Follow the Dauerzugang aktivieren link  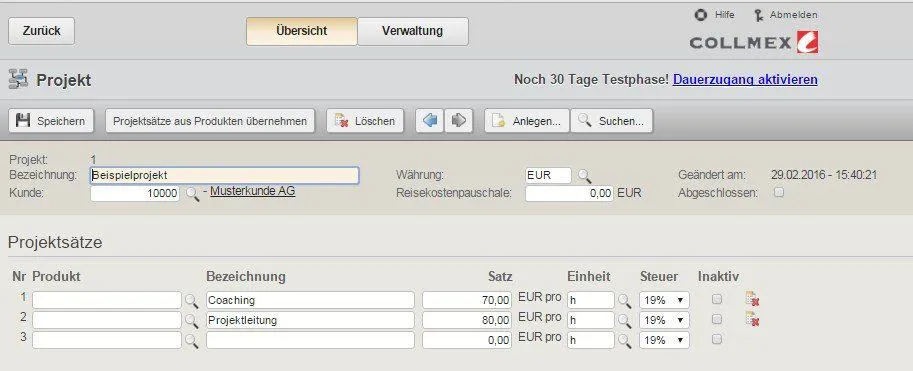[745, 80]
